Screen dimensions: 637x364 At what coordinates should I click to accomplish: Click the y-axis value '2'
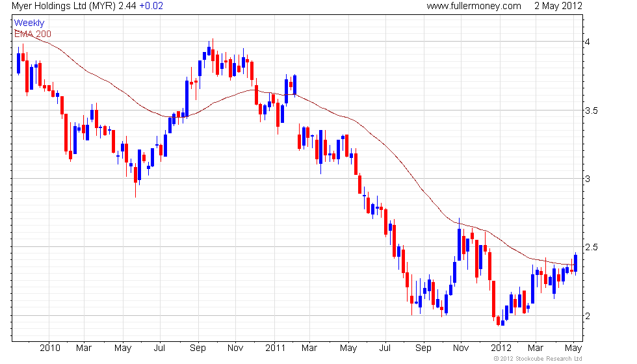click(587, 316)
